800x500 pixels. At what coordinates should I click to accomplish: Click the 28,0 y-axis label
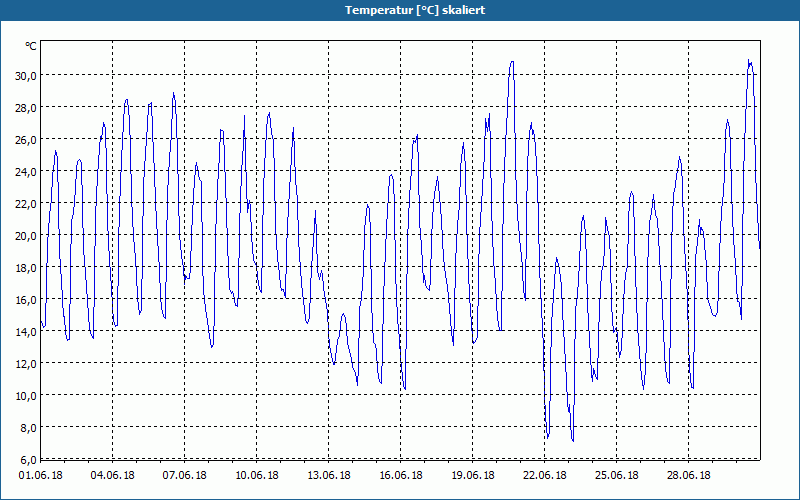(26, 107)
